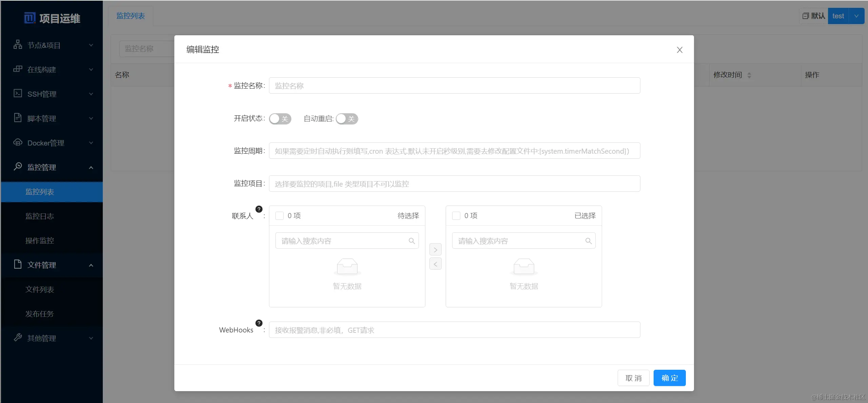Click the sort icon next to 修改时间
The height and width of the screenshot is (403, 868).
point(749,75)
